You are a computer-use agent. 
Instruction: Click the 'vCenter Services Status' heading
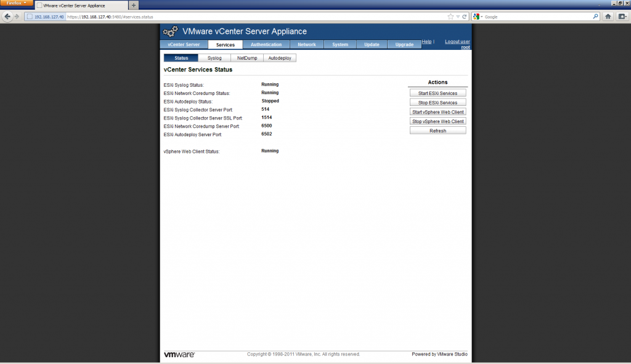[x=198, y=70]
